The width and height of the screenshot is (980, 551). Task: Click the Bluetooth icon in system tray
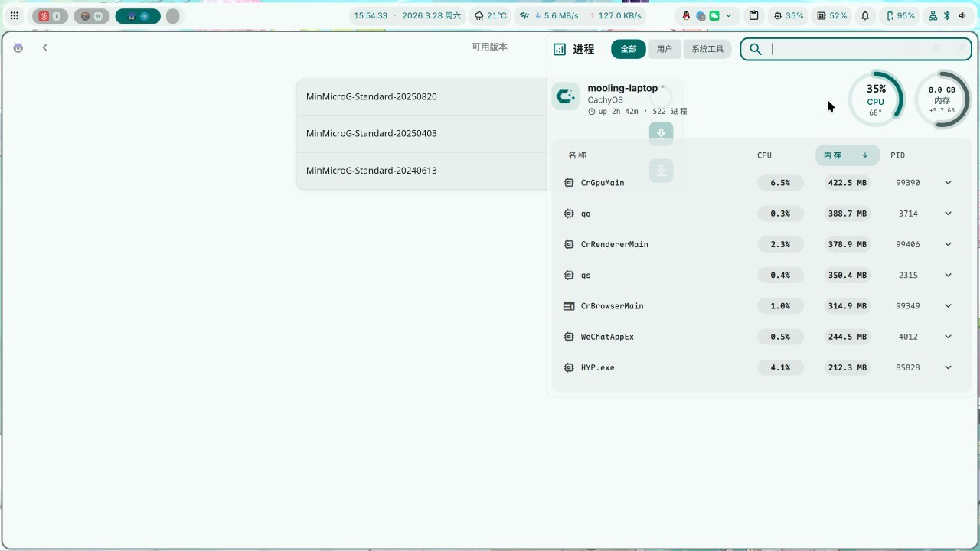point(946,15)
